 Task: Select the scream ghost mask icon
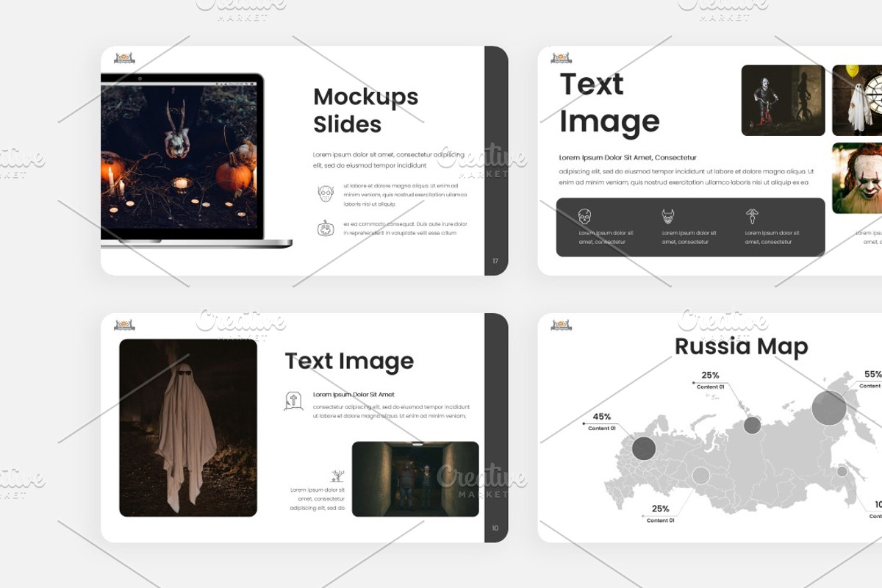(x=751, y=217)
